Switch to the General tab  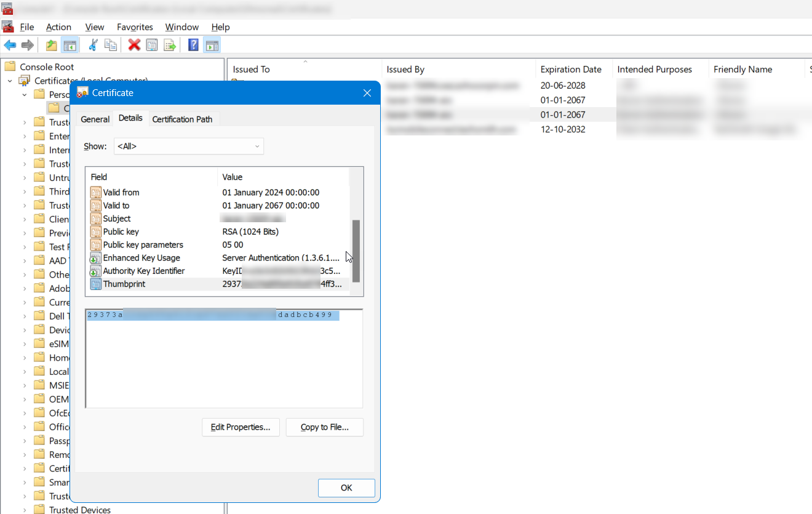[x=95, y=119]
